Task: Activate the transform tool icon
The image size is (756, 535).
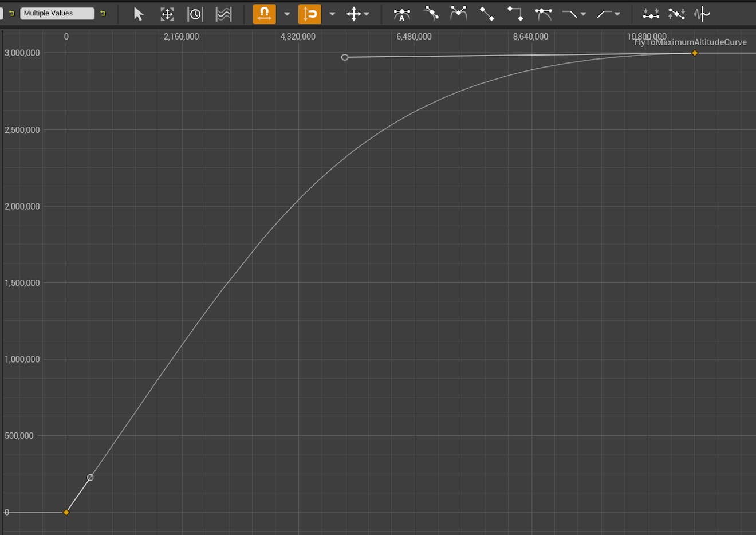Action: [x=167, y=14]
